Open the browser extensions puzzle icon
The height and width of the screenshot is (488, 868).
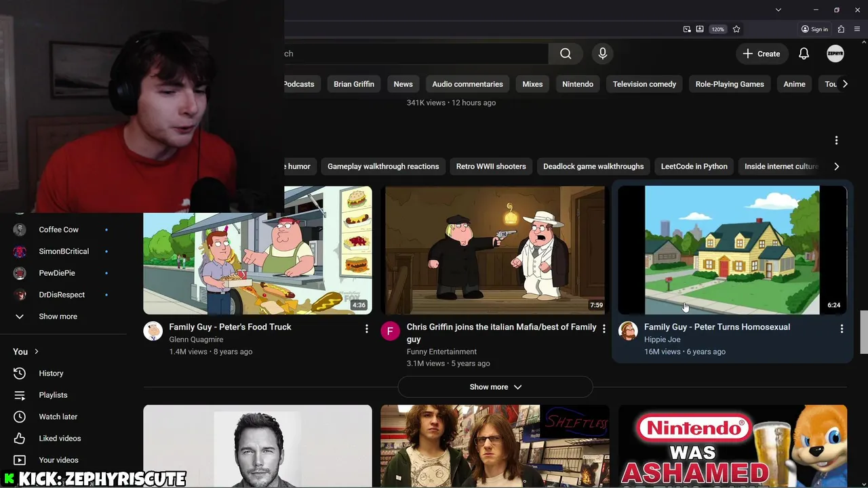(841, 29)
